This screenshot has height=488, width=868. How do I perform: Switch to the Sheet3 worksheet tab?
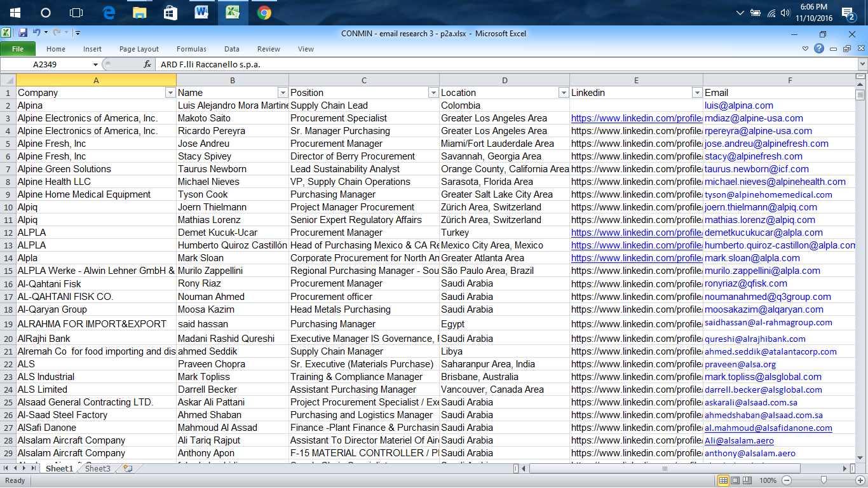coord(97,469)
